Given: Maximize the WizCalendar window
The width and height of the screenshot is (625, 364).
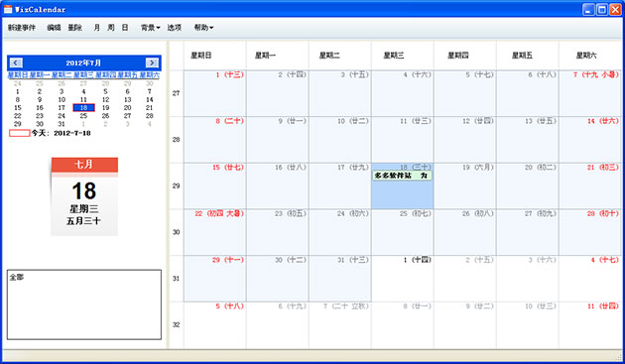Looking at the screenshot, I should (602, 9).
